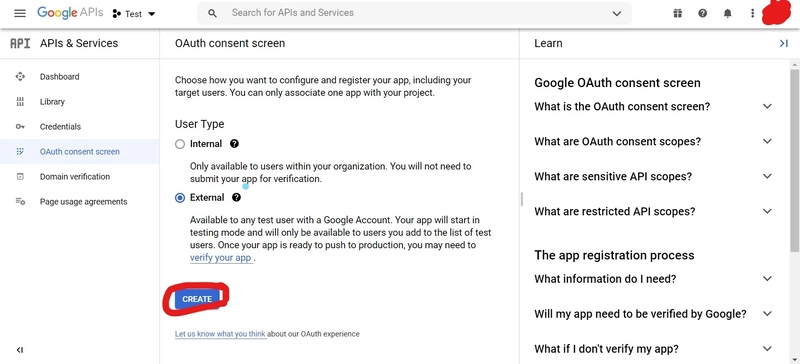Open the hamburger navigation menu

coord(20,14)
